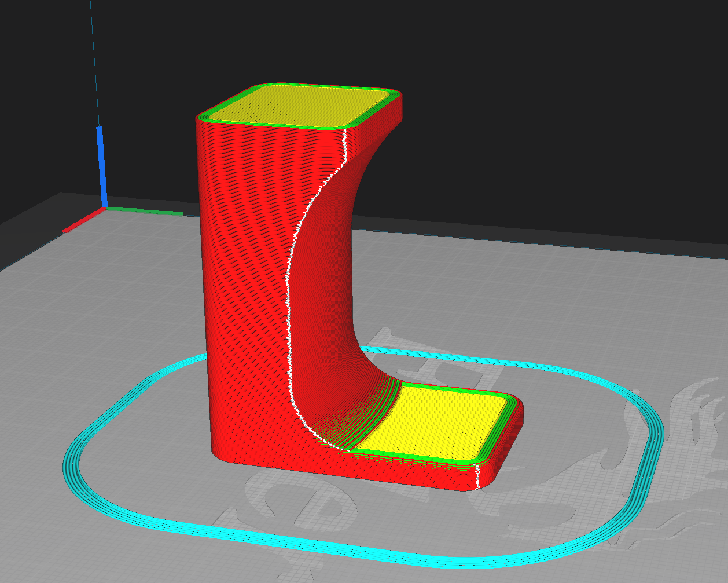The width and height of the screenshot is (728, 583).
Task: Click the red outer wall of the vertical column
Action: tap(243, 289)
